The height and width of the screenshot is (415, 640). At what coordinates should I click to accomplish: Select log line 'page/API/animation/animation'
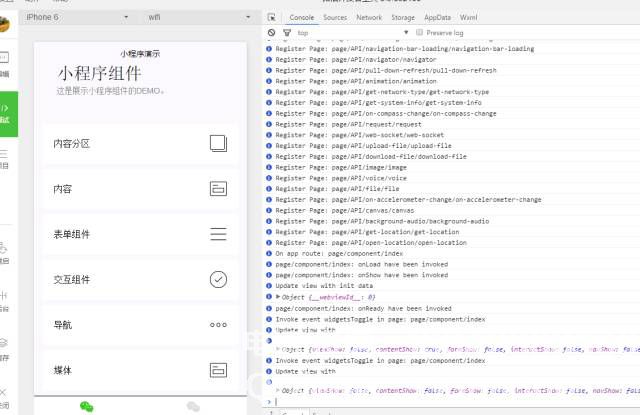[x=356, y=81]
